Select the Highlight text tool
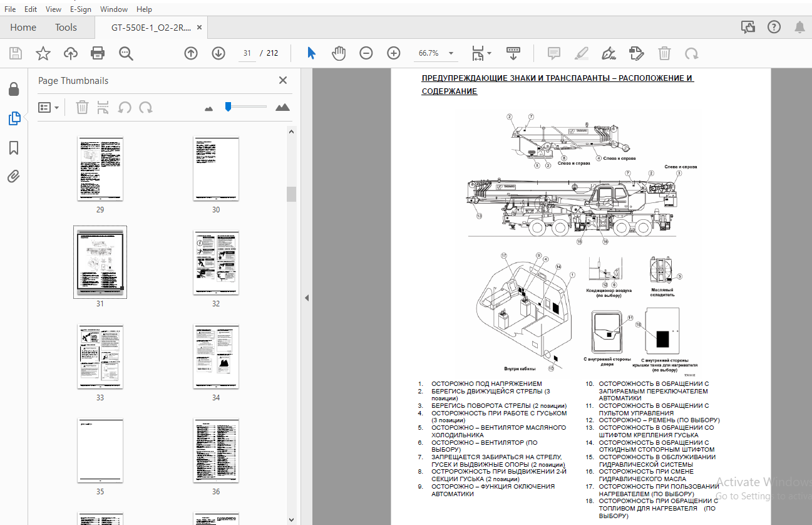812x525 pixels. [x=582, y=53]
